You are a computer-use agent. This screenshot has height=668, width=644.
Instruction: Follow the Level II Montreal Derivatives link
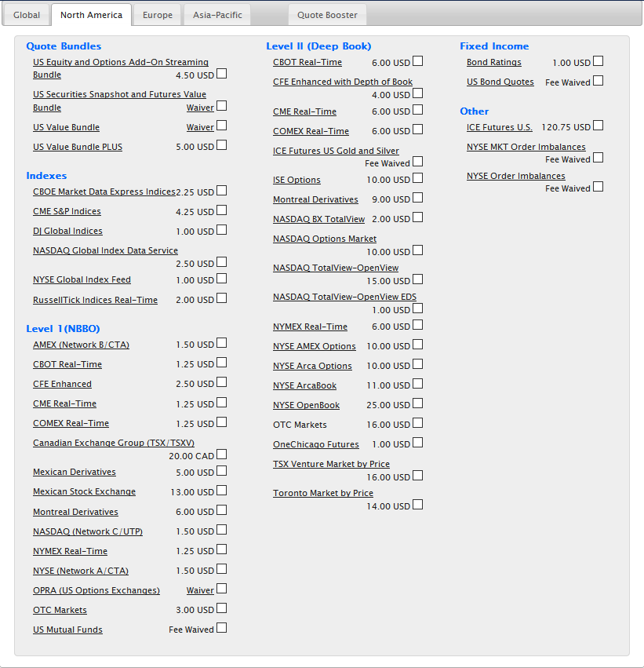[315, 199]
